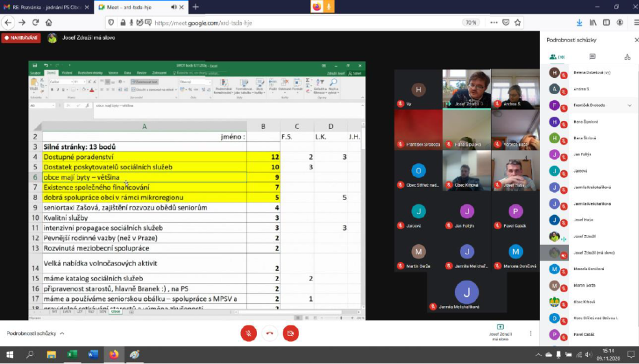Viewport: 639px width, 364px height.
Task: Select 'Josef Zdražil (má slovo)' in the participant list
Action: (x=589, y=253)
